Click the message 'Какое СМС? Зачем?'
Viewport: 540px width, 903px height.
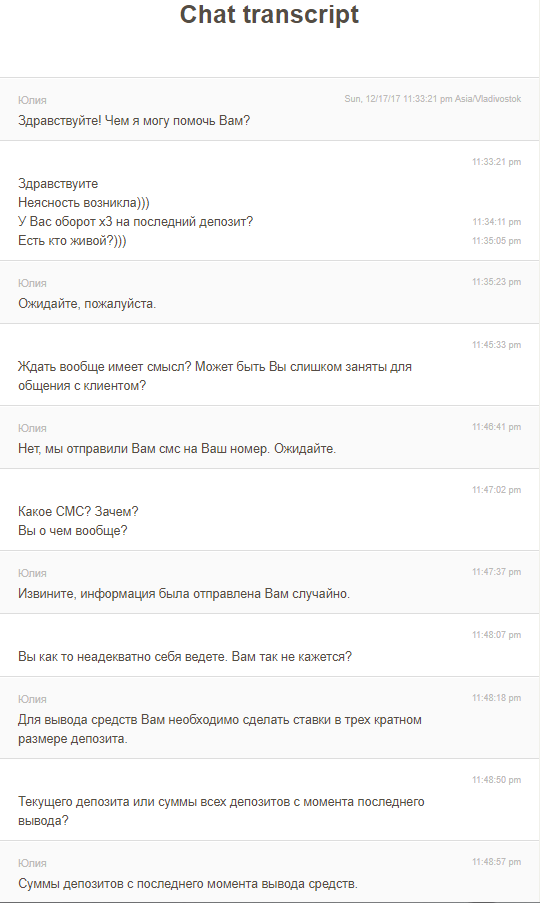click(78, 511)
